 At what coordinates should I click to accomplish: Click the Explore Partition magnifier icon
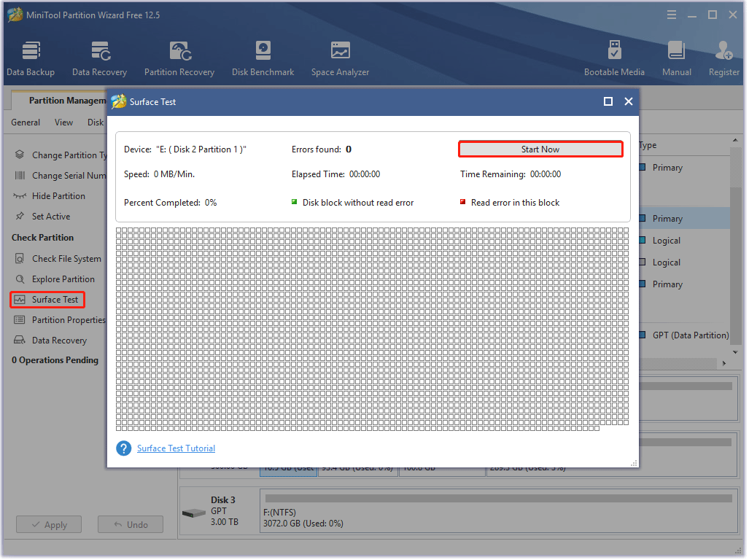coord(20,280)
